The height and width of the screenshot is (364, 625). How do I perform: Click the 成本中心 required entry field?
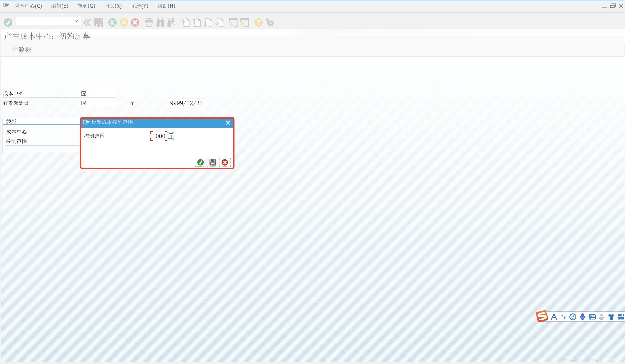[98, 93]
